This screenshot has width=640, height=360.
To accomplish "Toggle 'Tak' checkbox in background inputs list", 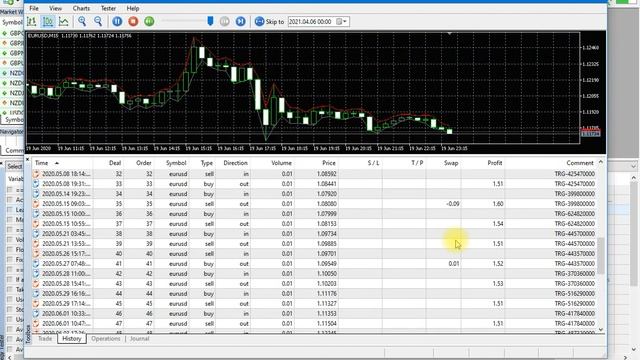I will (10, 289).
